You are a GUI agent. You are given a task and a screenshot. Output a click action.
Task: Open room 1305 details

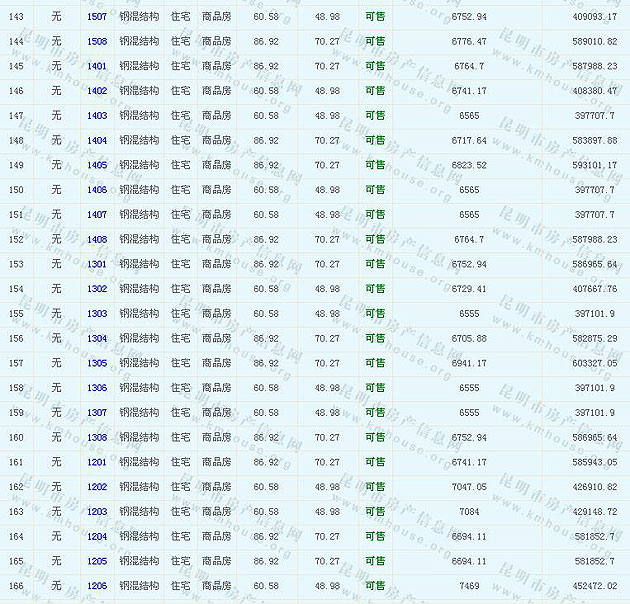tap(97, 363)
